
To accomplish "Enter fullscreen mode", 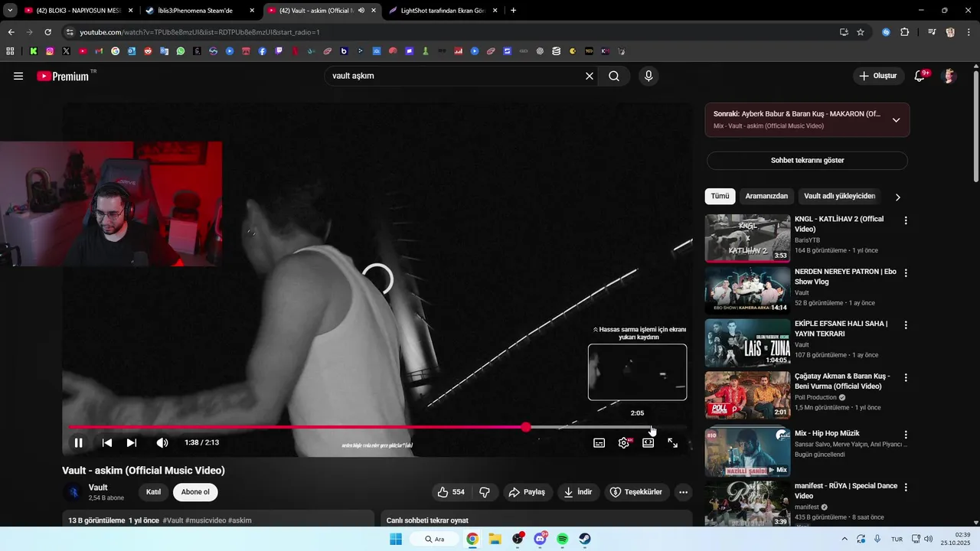I will coord(673,442).
